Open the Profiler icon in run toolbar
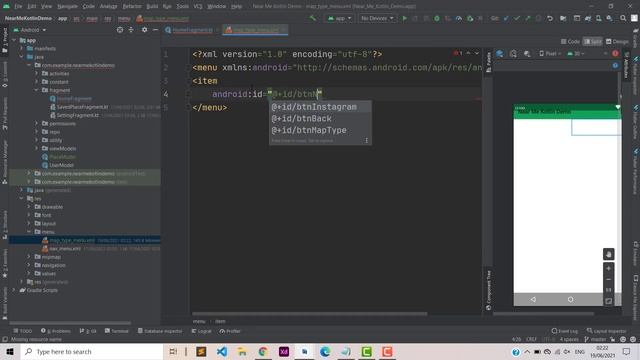Viewport: 640px width, 360px height. [x=459, y=18]
